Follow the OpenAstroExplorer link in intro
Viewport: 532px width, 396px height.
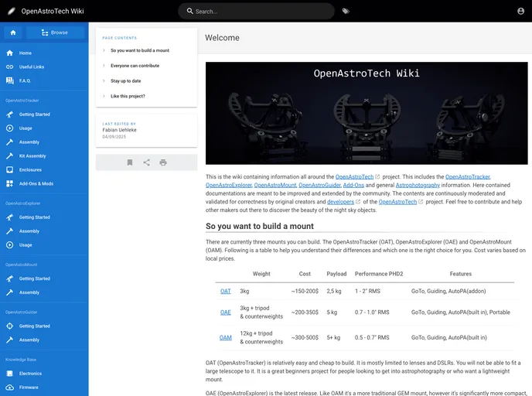228,185
